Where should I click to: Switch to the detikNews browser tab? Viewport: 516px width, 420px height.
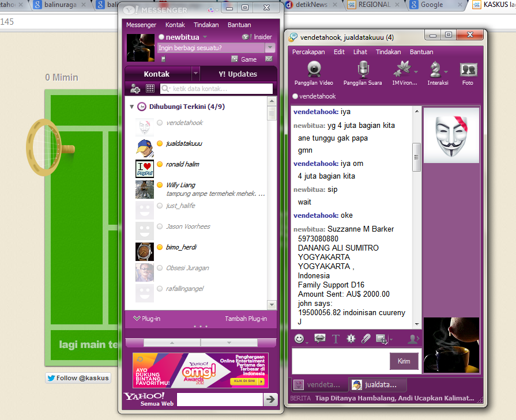tap(311, 5)
